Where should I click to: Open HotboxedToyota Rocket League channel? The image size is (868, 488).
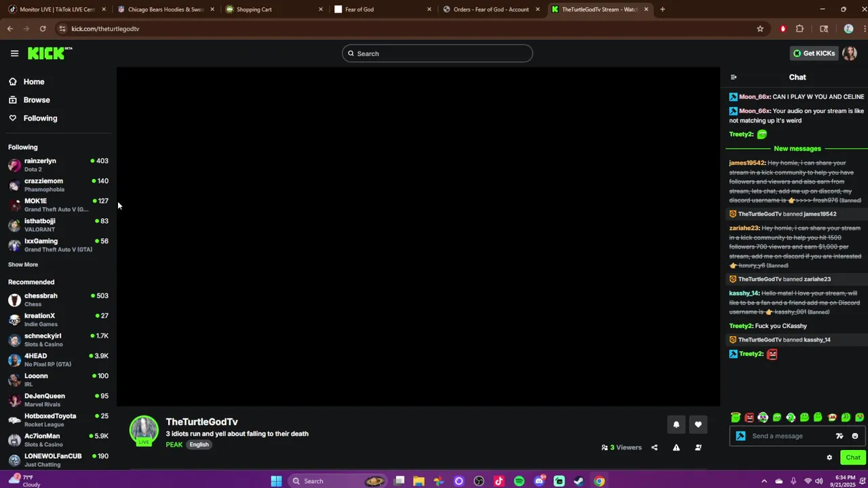click(x=58, y=420)
